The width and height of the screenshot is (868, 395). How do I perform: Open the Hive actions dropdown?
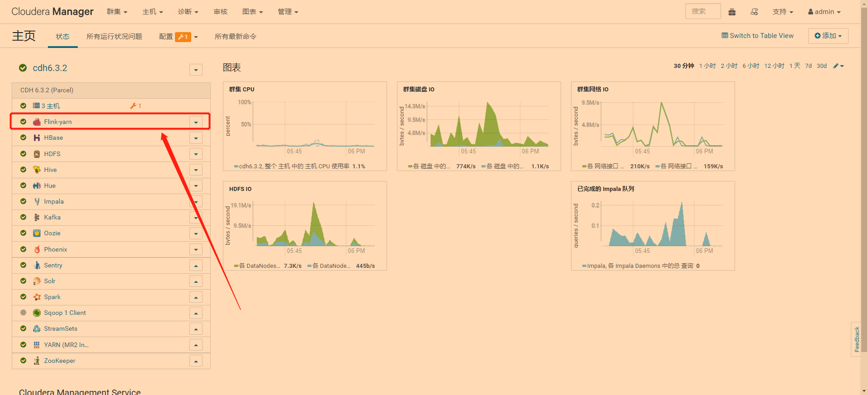pyautogui.click(x=196, y=170)
